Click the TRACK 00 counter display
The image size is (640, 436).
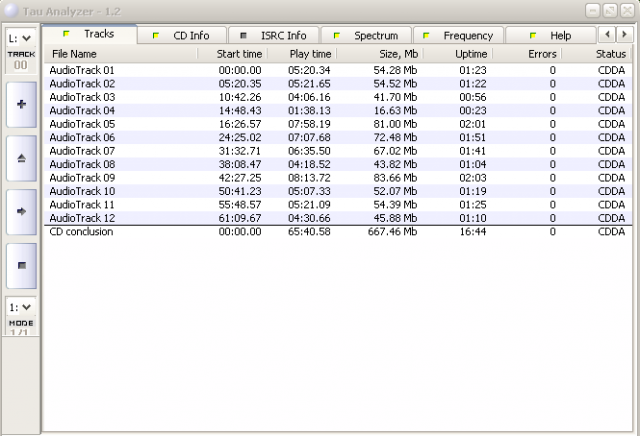[x=21, y=61]
